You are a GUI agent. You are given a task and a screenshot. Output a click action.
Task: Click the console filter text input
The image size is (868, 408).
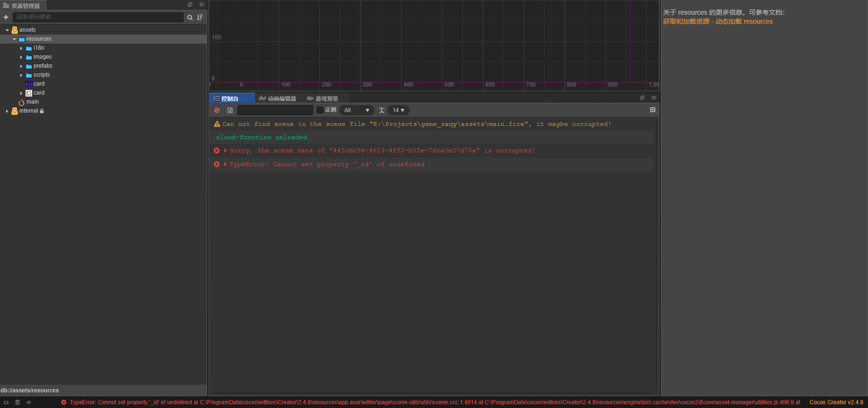pyautogui.click(x=275, y=110)
